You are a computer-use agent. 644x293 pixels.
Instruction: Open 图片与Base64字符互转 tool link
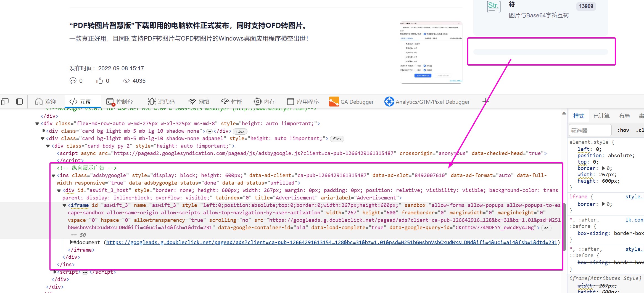(x=539, y=15)
